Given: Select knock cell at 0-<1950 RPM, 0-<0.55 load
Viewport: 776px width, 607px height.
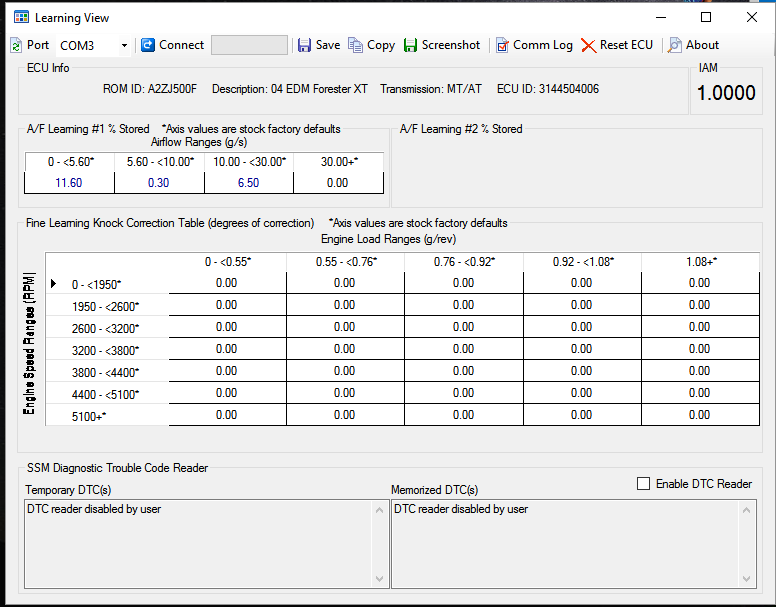Looking at the screenshot, I should (227, 283).
